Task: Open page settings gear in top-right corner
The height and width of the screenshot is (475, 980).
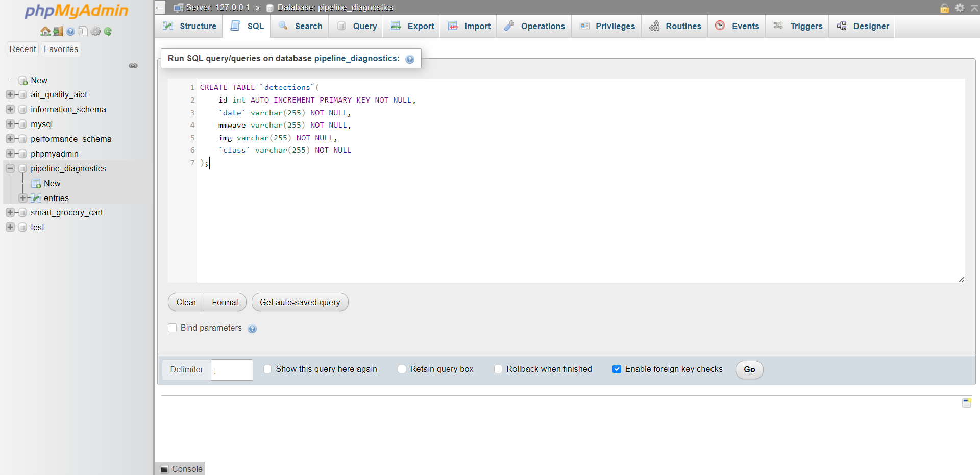Action: [960, 8]
